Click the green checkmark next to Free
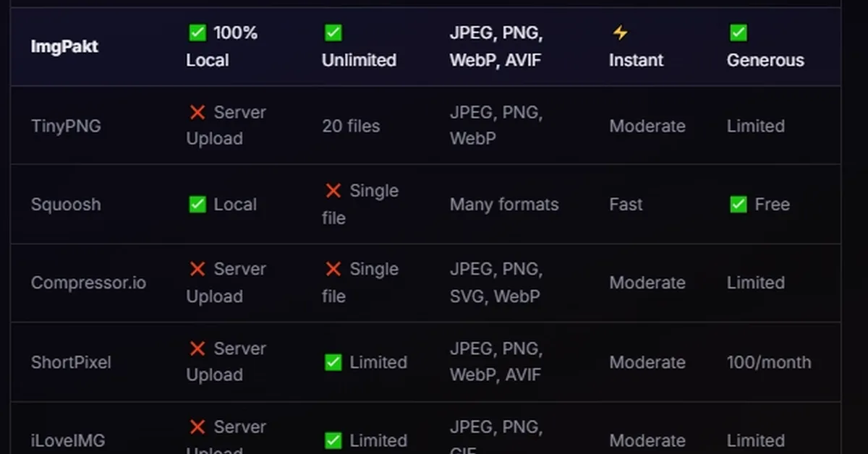The image size is (868, 454). click(738, 205)
